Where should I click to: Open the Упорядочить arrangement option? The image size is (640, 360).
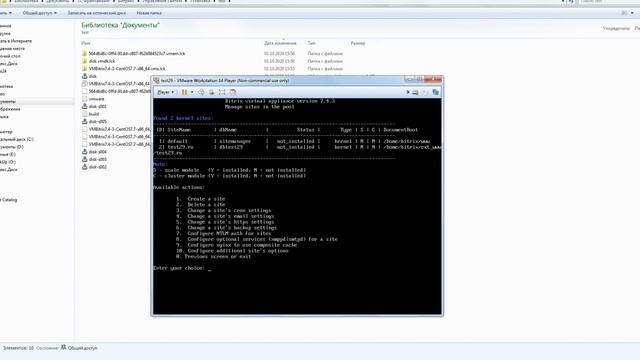click(616, 29)
